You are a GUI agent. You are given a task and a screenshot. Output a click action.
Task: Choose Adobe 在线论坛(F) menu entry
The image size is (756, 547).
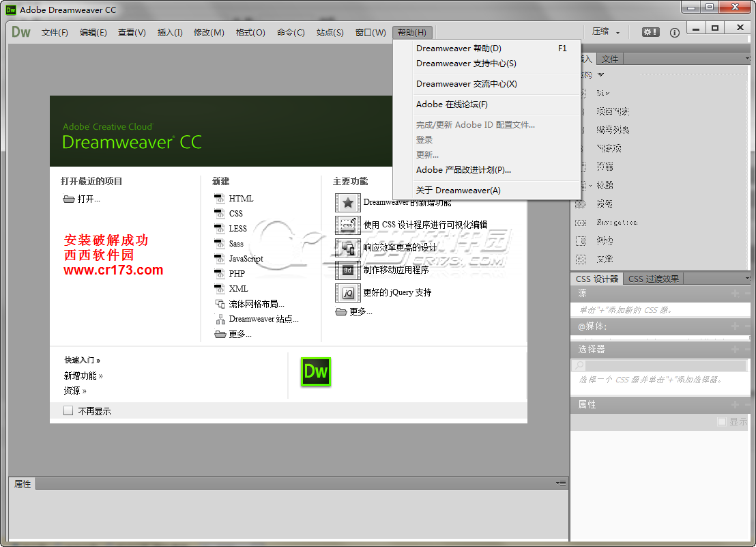click(x=487, y=104)
